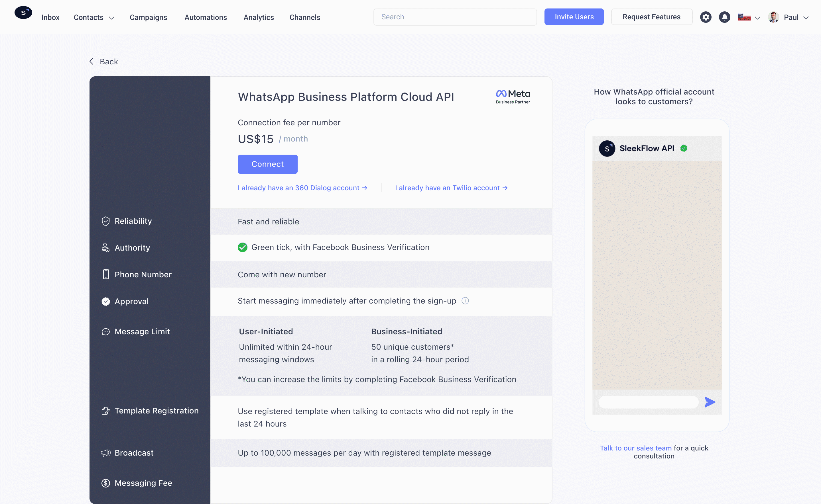The height and width of the screenshot is (504, 821).
Task: Click the Reliability sidebar icon
Action: 106,221
